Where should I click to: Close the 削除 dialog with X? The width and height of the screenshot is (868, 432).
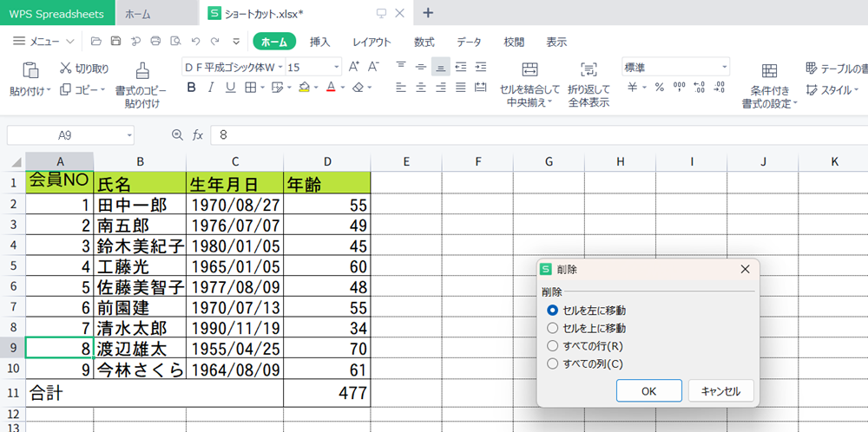(745, 270)
